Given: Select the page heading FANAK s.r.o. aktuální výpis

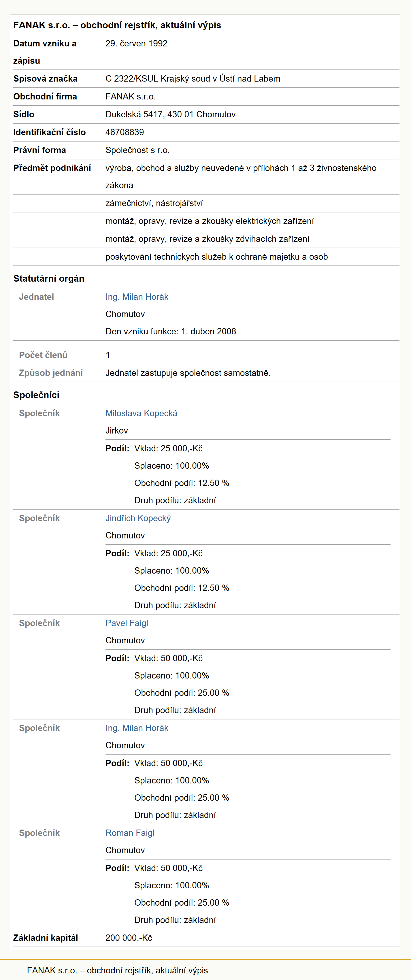Looking at the screenshot, I should [117, 25].
